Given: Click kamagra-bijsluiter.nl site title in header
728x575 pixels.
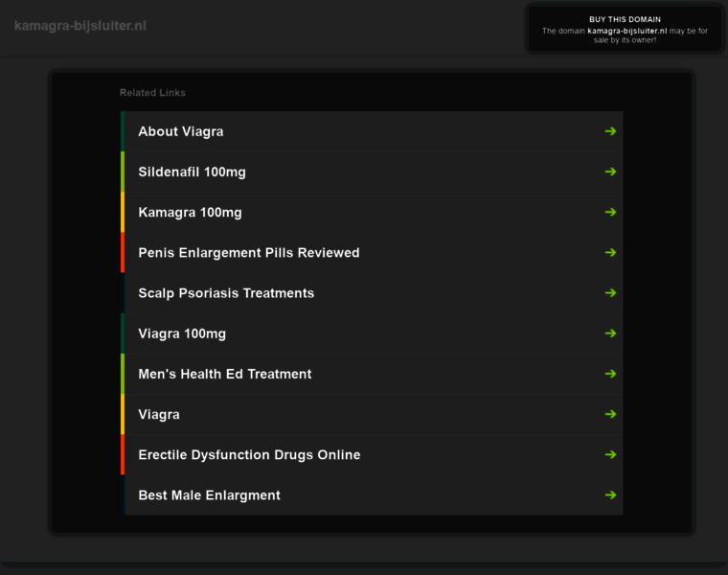Looking at the screenshot, I should (80, 26).
